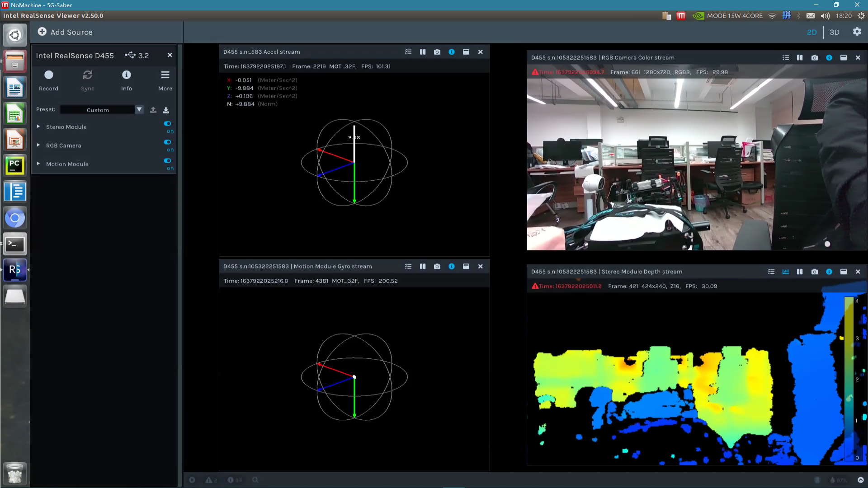Screen dimensions: 868x488
Task: Open the settings gear in the top right
Action: (x=857, y=32)
